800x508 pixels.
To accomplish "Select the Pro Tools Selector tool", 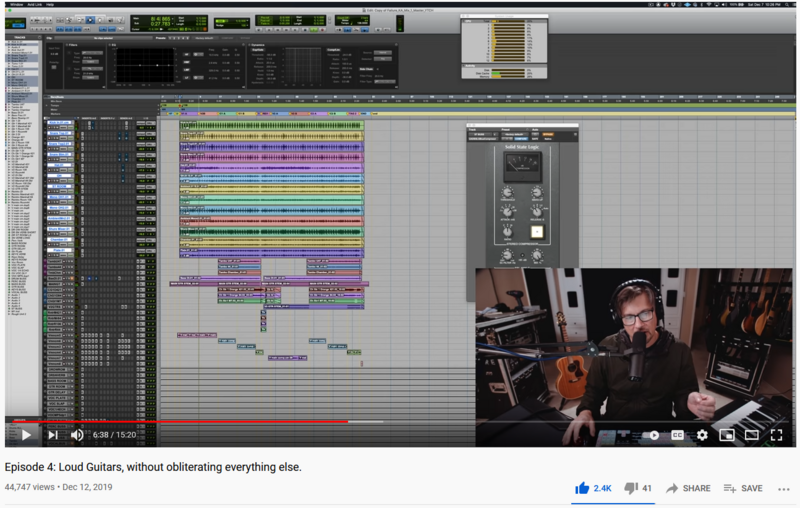I will tap(90, 20).
